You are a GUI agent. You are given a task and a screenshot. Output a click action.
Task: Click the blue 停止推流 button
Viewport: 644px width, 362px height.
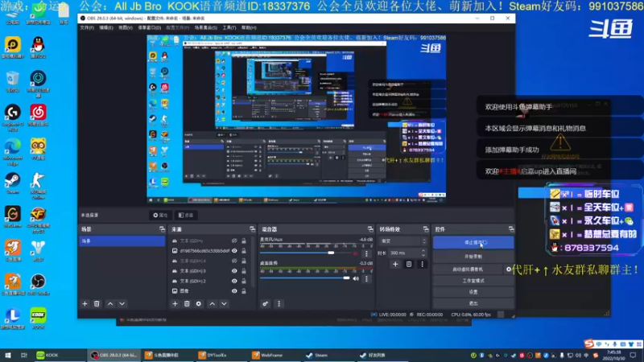(473, 243)
